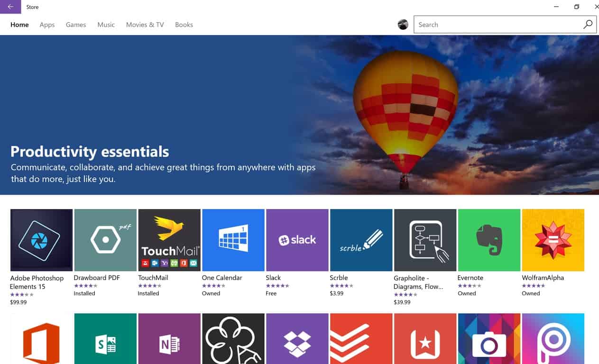The height and width of the screenshot is (364, 599).
Task: Click the Free label under Slack
Action: 271,293
